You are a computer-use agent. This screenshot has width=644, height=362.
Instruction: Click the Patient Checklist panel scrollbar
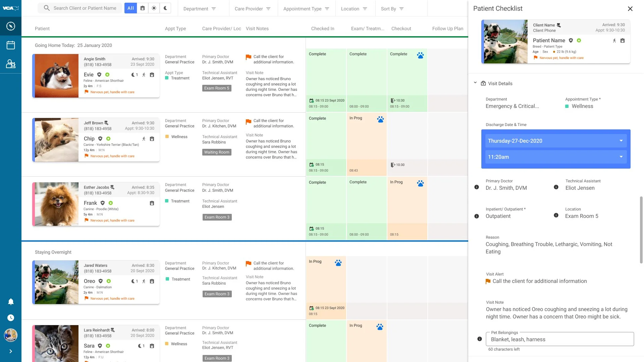pyautogui.click(x=641, y=230)
